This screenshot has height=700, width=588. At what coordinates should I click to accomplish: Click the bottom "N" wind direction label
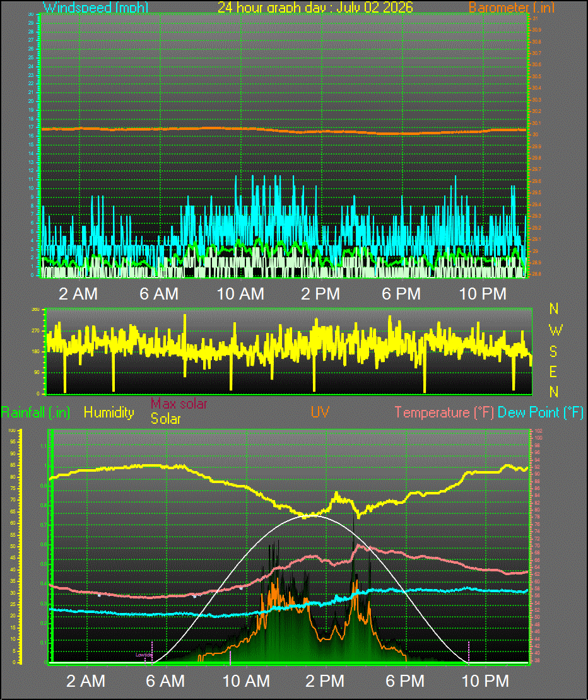[554, 392]
